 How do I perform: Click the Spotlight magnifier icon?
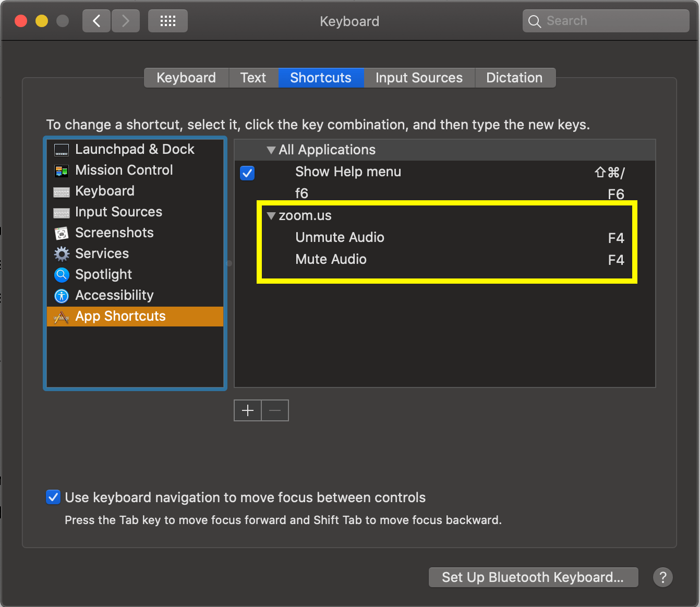(x=62, y=275)
